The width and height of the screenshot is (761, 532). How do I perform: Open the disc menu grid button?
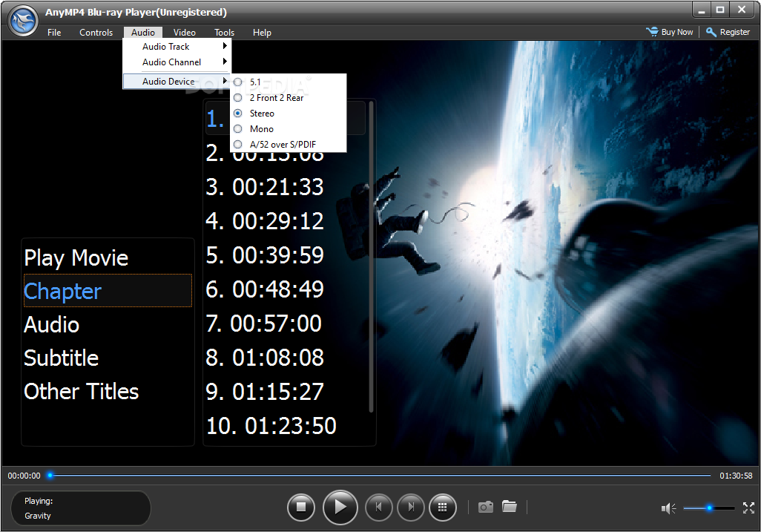(443, 508)
